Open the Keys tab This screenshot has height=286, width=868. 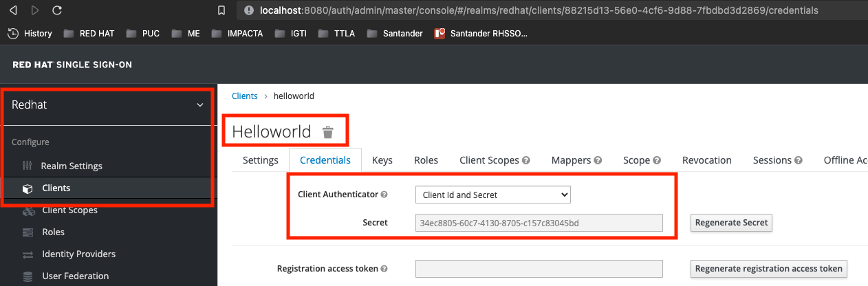(382, 160)
